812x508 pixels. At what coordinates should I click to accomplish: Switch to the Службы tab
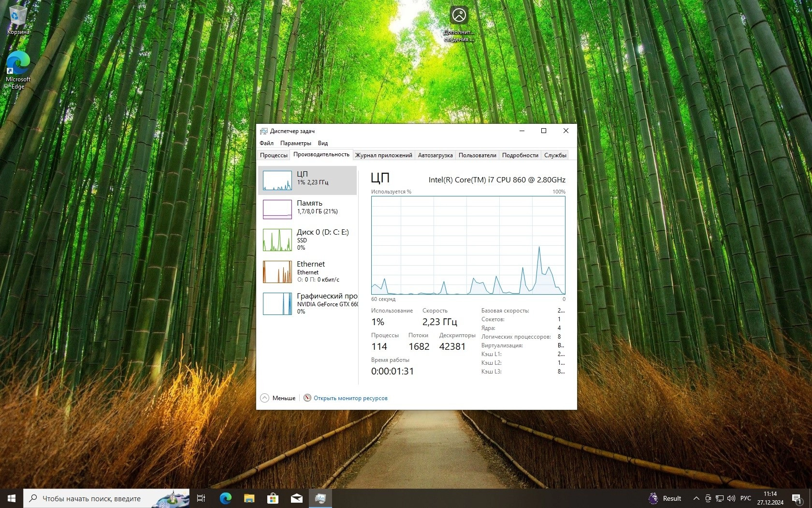tap(555, 155)
